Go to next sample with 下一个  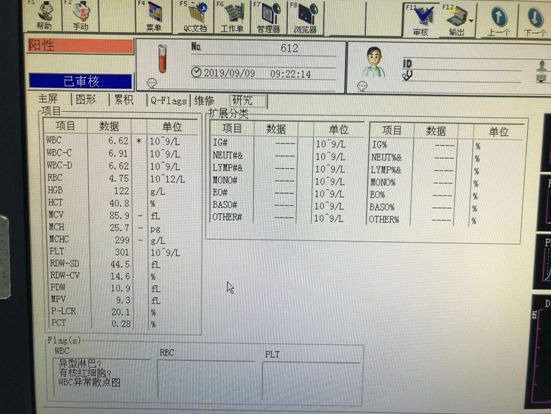(x=535, y=20)
